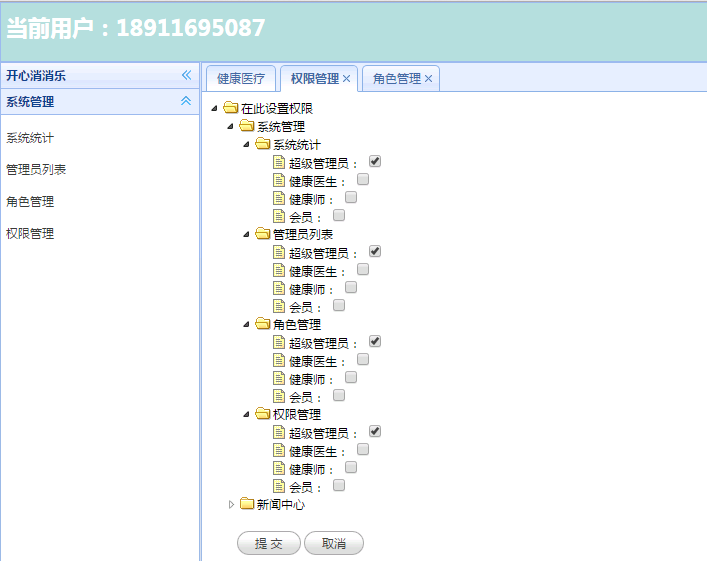Screen dimensions: 707x561
Task: Check 健康医生 box under 系统统计
Action: (363, 179)
